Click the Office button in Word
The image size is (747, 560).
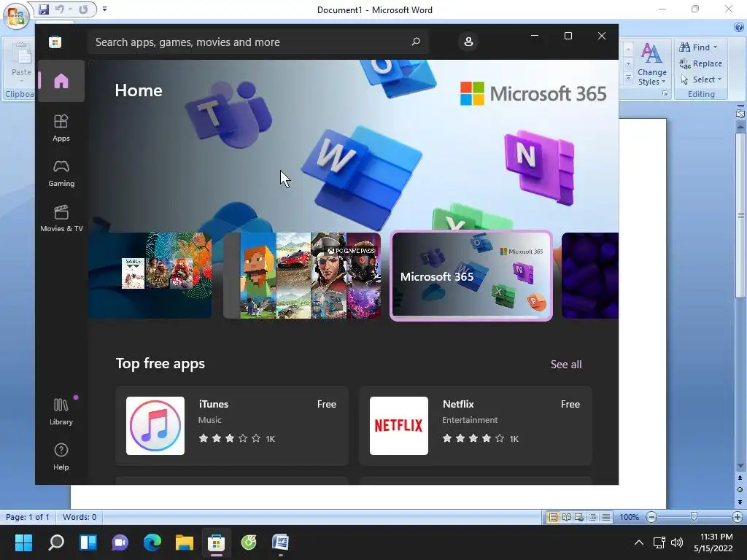tap(16, 16)
